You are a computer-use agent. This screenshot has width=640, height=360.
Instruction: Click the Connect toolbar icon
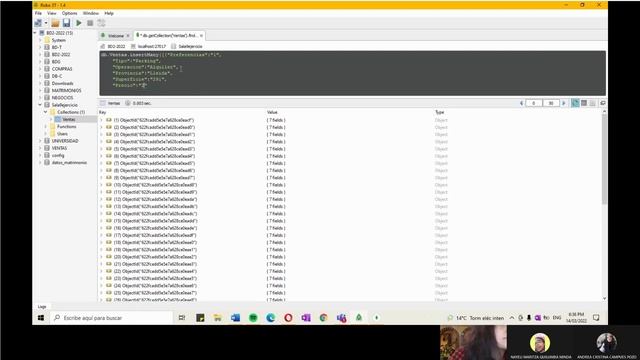[x=38, y=23]
